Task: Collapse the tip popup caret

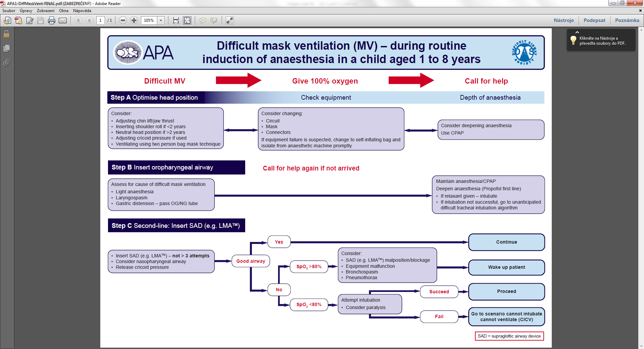Action: click(x=577, y=32)
